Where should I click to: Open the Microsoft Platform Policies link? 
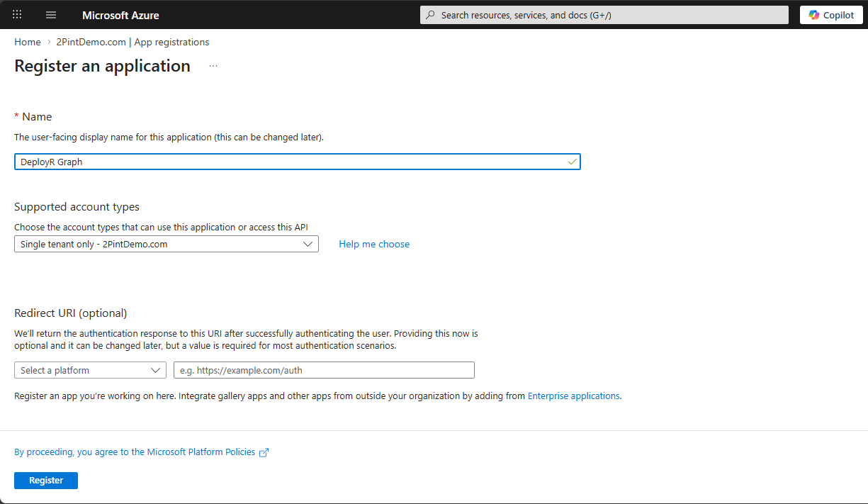[x=135, y=452]
